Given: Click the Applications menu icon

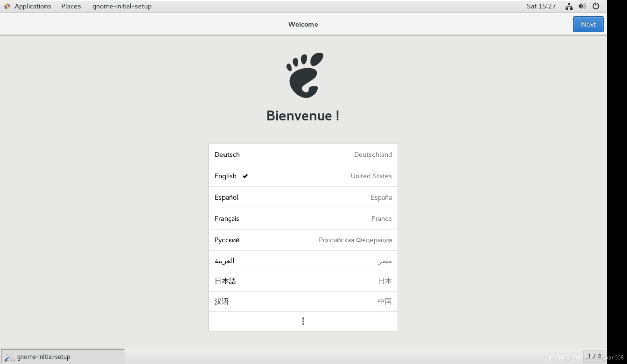Looking at the screenshot, I should [7, 6].
